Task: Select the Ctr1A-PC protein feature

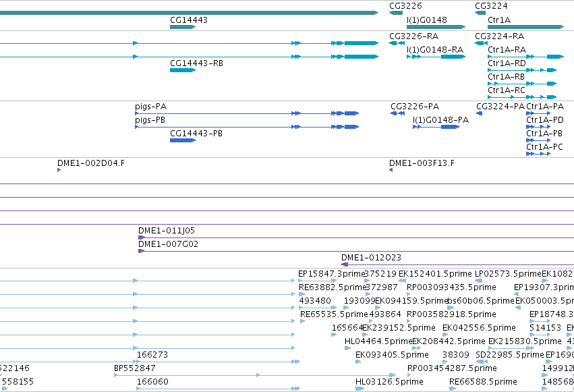Action: click(x=538, y=154)
